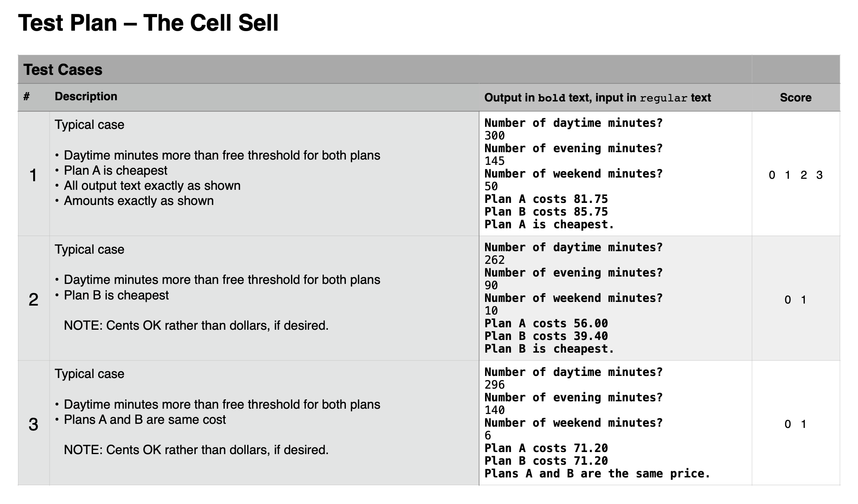Click the 'Test Plan – The Cell Sell' title
This screenshot has width=858, height=504.
pyautogui.click(x=148, y=23)
